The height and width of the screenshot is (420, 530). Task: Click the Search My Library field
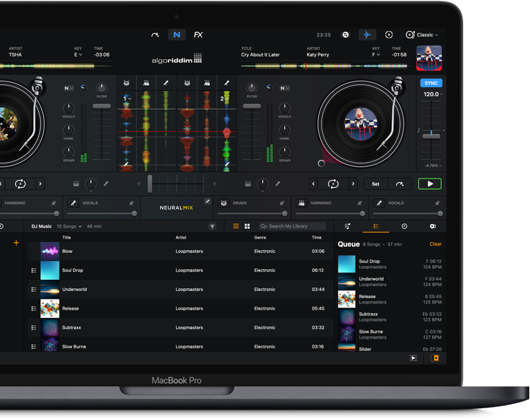295,226
